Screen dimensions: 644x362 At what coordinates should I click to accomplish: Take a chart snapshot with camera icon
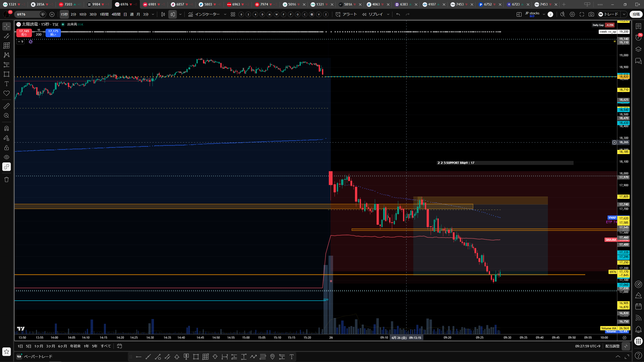click(591, 14)
